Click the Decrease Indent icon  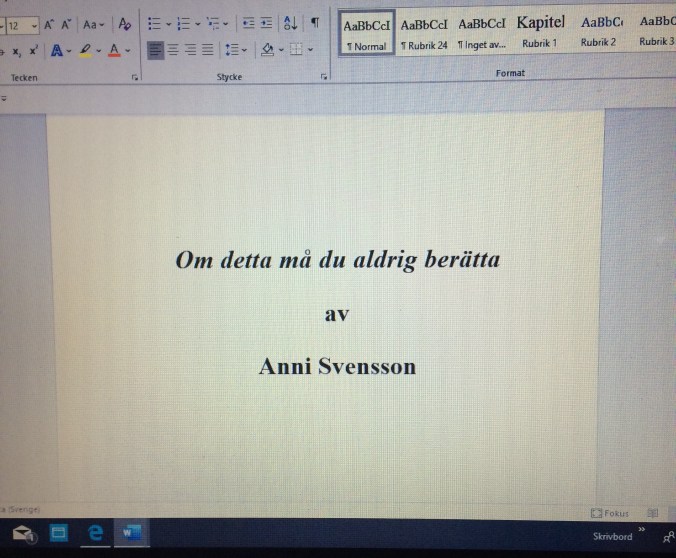pyautogui.click(x=249, y=23)
